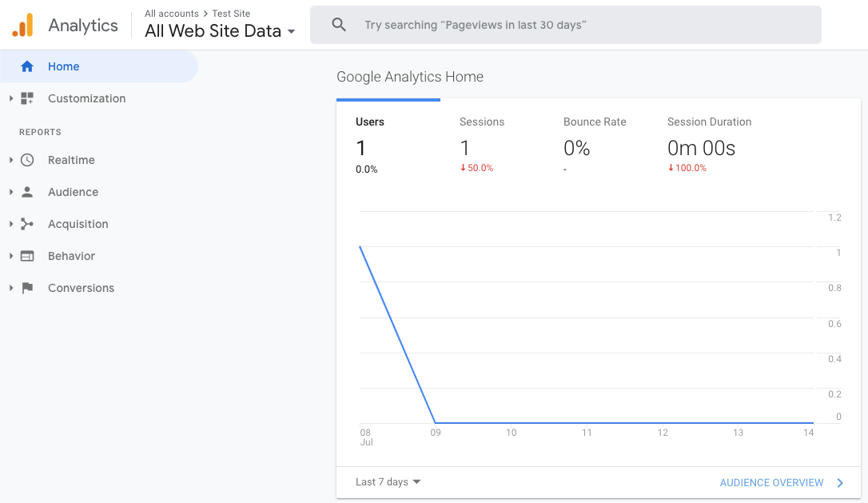The height and width of the screenshot is (503, 868).
Task: Click the Realtime clock icon
Action: [27, 160]
